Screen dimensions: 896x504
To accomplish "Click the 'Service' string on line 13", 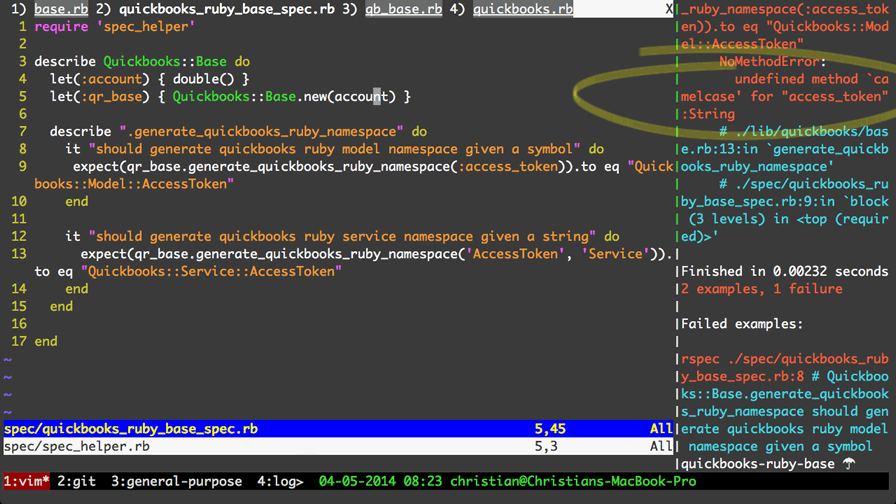I will coord(615,254).
